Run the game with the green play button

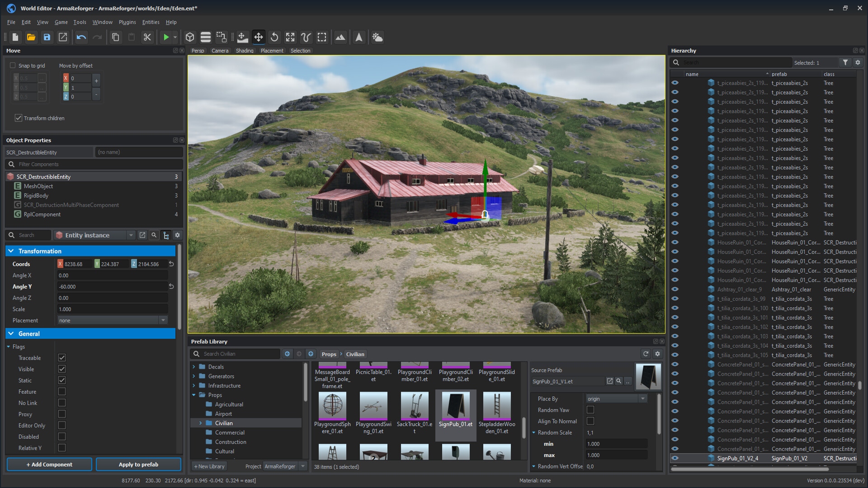(x=166, y=37)
